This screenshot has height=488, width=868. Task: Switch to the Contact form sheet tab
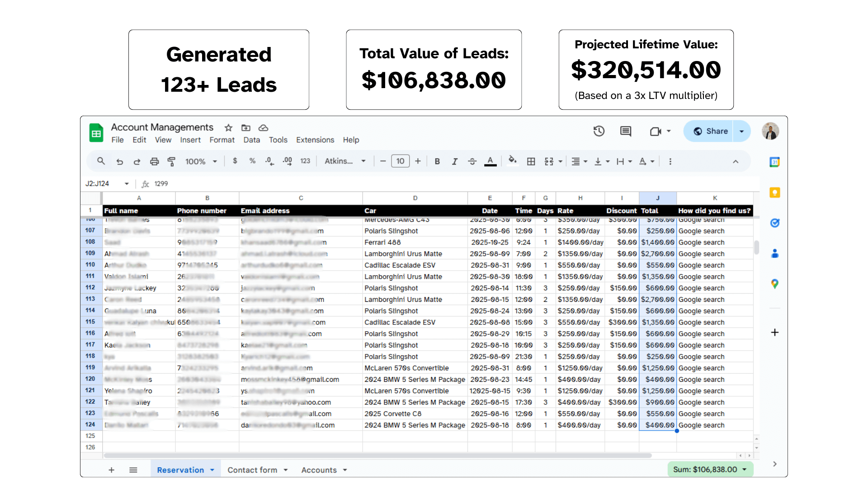click(252, 470)
